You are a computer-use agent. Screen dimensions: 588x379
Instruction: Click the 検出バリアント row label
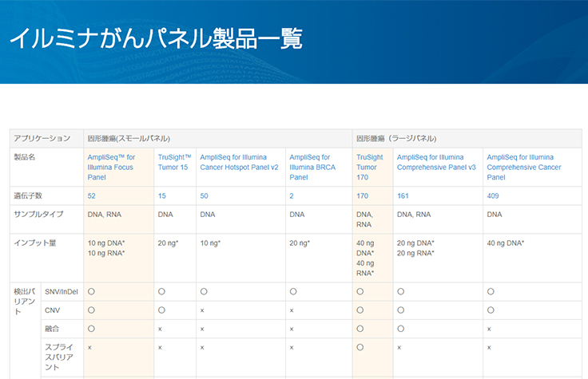[x=25, y=302]
